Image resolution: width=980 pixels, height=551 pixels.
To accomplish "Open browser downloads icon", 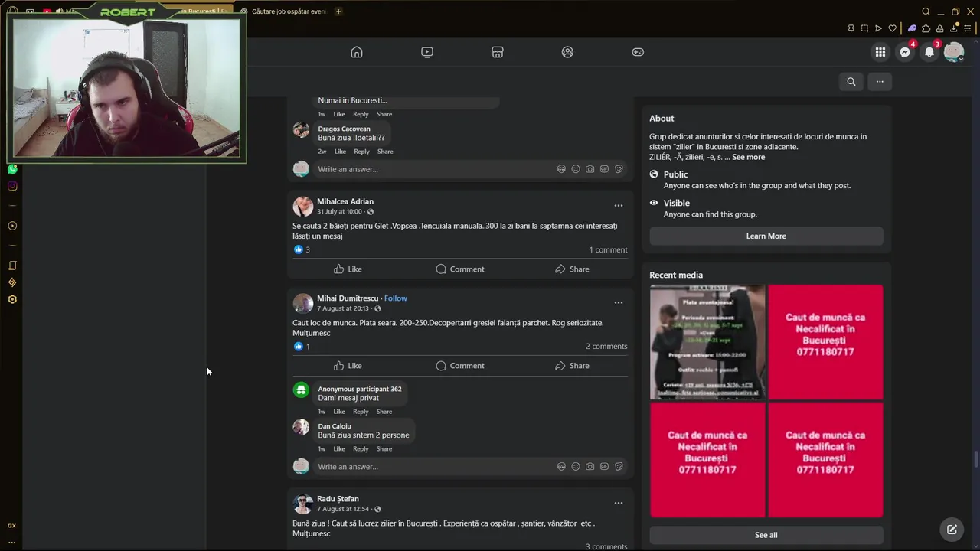I will pyautogui.click(x=953, y=28).
